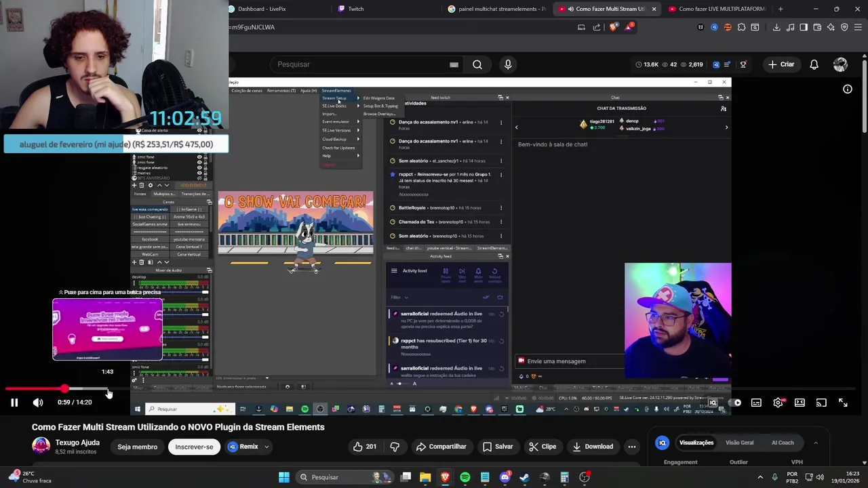Open Steam from the taskbar
Screen dimensions: 868x488
click(x=524, y=477)
